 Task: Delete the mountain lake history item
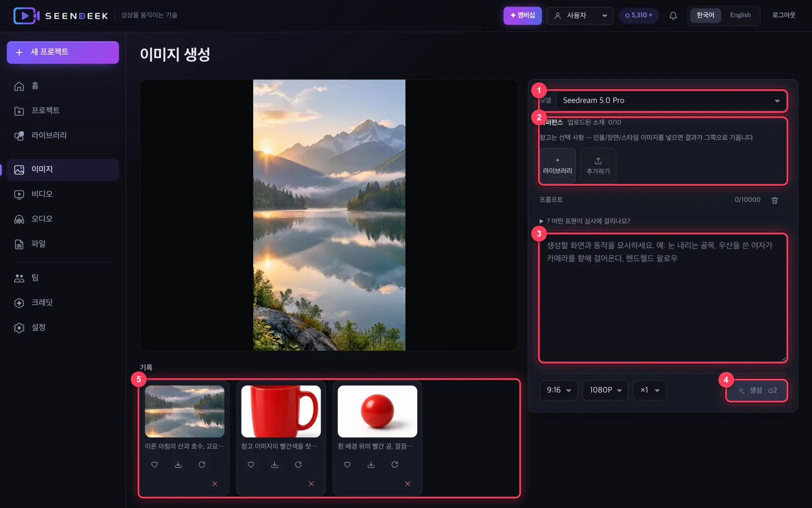pos(215,484)
